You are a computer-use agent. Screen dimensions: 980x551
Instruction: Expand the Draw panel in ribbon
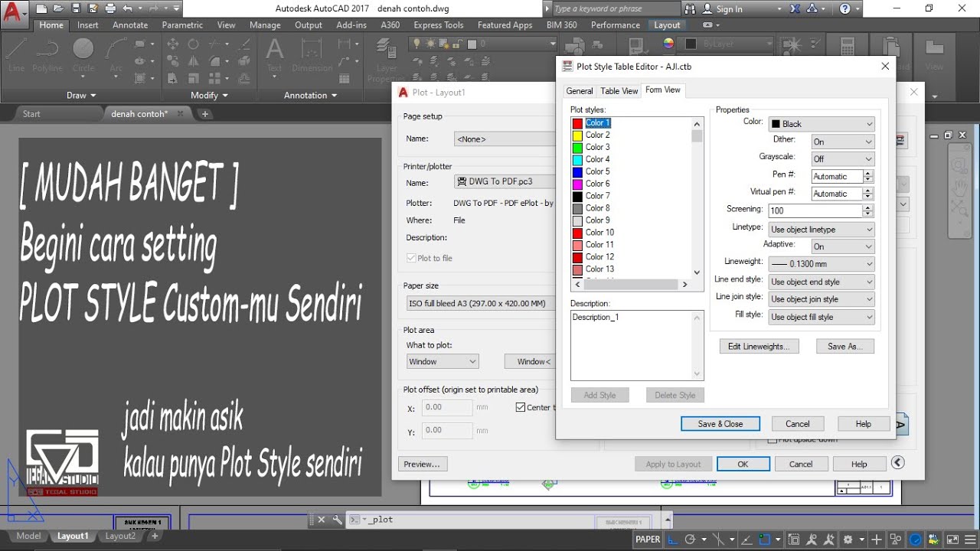81,96
